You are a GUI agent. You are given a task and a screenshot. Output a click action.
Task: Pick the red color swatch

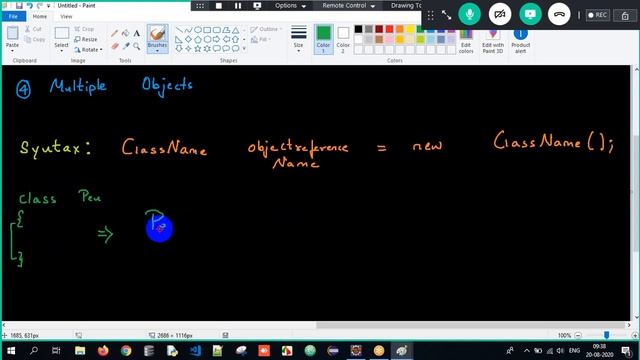389,29
